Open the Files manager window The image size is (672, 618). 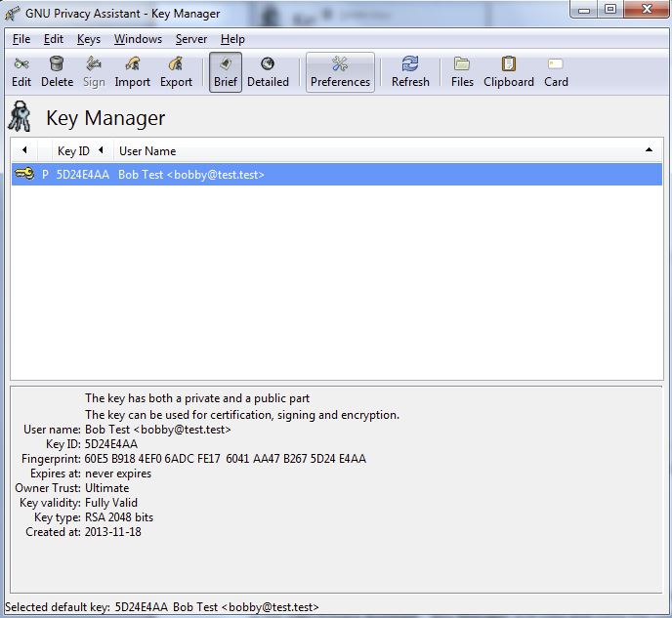pos(462,72)
